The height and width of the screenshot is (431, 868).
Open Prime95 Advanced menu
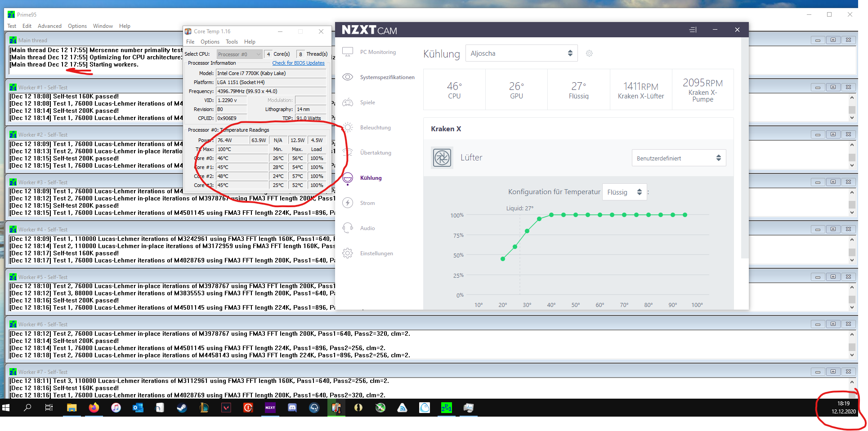(x=49, y=26)
